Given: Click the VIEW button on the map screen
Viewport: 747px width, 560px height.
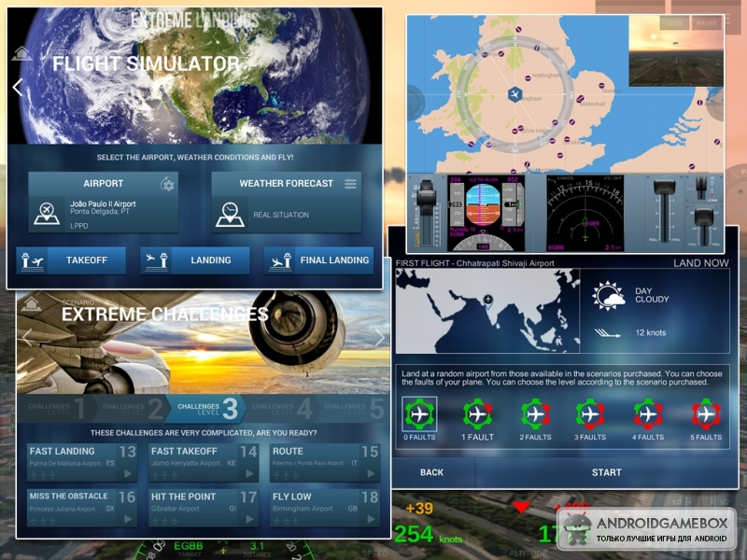Looking at the screenshot, I should pyautogui.click(x=674, y=22).
